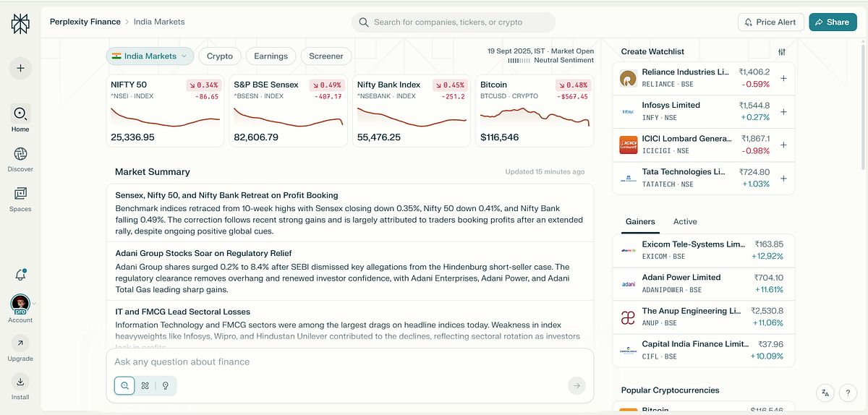
Task: Open the notifications bell icon
Action: (x=20, y=275)
